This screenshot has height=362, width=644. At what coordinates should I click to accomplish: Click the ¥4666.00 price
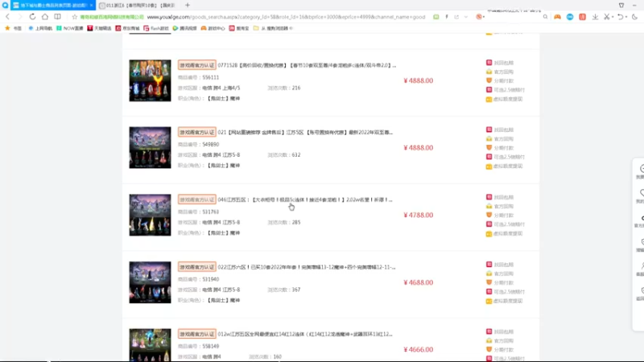tap(418, 350)
